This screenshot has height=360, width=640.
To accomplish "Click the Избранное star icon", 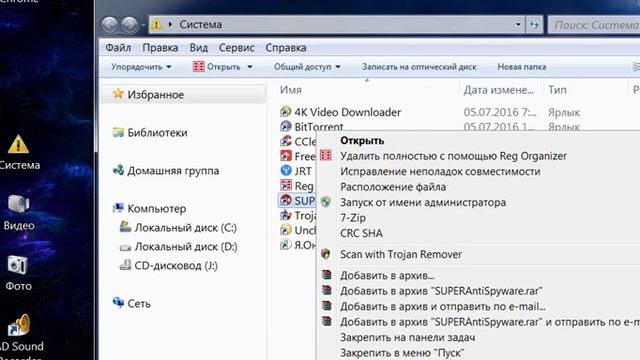I will click(x=118, y=94).
